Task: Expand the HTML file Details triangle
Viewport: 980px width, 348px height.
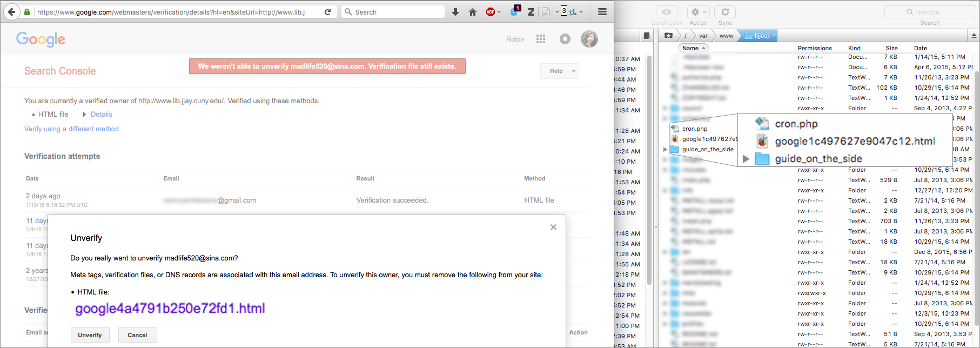Action: point(84,114)
